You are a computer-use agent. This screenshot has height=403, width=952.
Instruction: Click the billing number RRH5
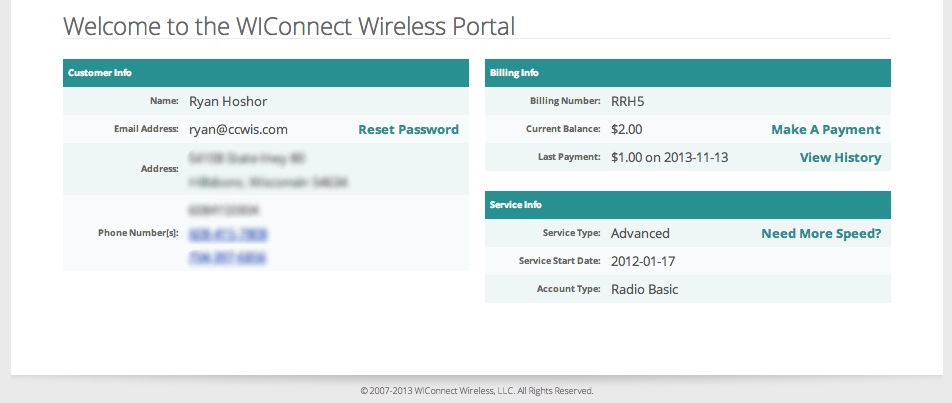(629, 101)
